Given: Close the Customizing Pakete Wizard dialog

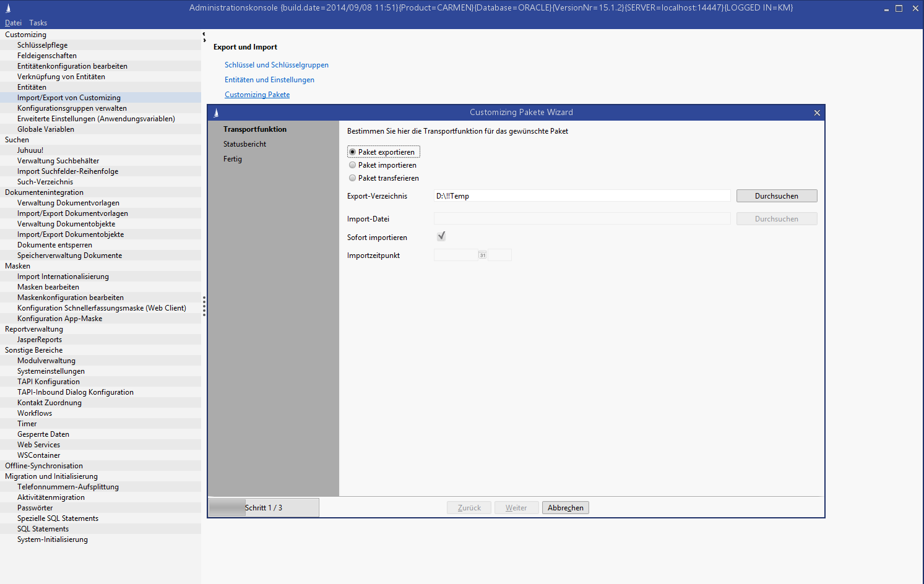Looking at the screenshot, I should coord(817,113).
